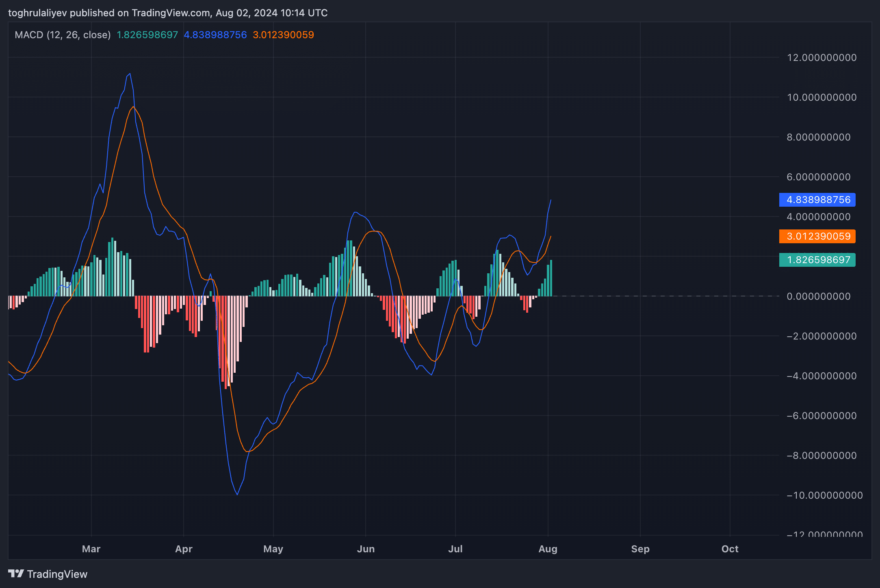880x588 pixels.
Task: Click the orange 3.012390059 price-scale label
Action: [x=817, y=236]
